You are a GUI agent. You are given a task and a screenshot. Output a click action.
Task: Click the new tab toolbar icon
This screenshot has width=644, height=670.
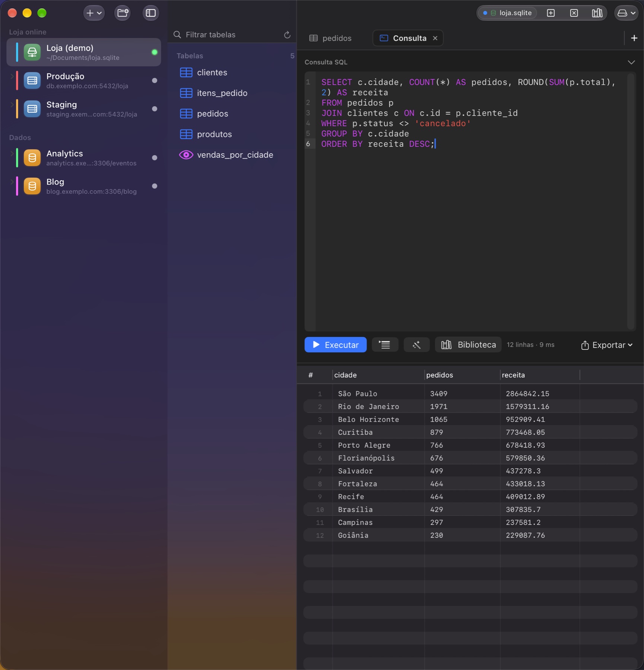point(551,13)
